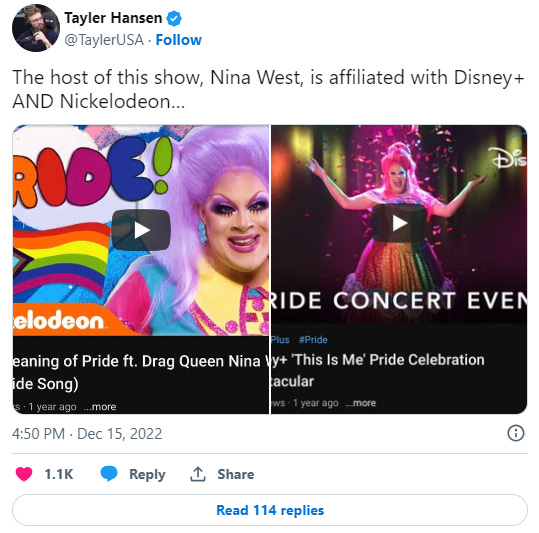
Task: Click the heart like icon
Action: pyautogui.click(x=24, y=474)
